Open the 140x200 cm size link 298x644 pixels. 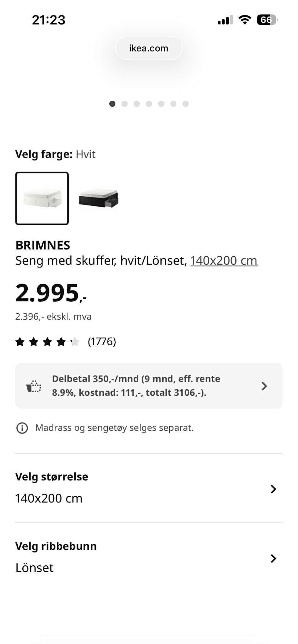coord(224,261)
